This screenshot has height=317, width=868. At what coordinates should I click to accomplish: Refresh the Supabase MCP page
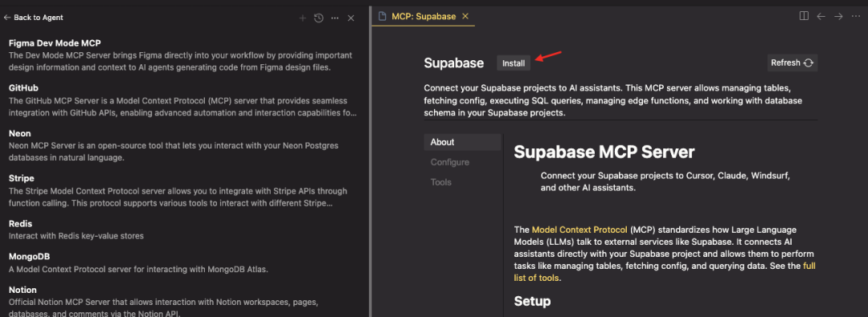point(792,63)
